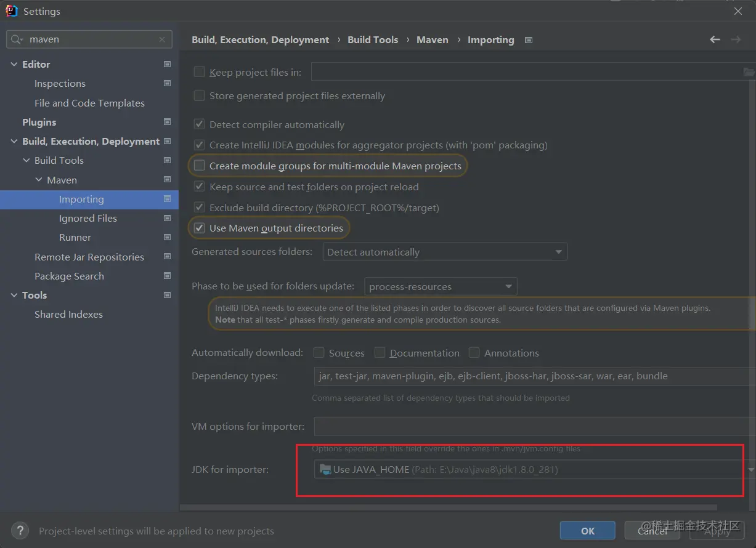Click the project-level marker icon beside Ignored Files
This screenshot has height=548, width=756.
tap(167, 218)
